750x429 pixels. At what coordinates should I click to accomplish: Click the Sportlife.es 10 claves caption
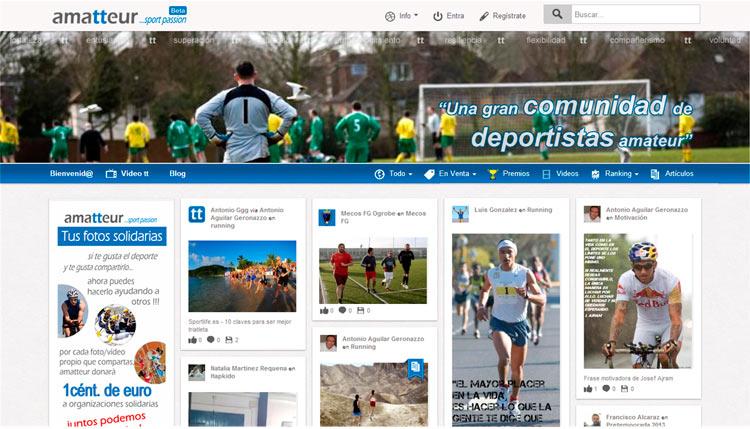[x=240, y=325]
